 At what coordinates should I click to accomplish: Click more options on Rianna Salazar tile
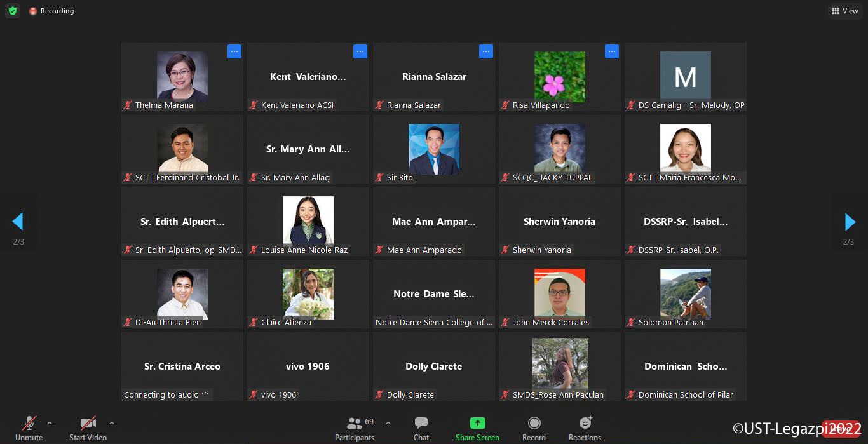click(x=486, y=52)
